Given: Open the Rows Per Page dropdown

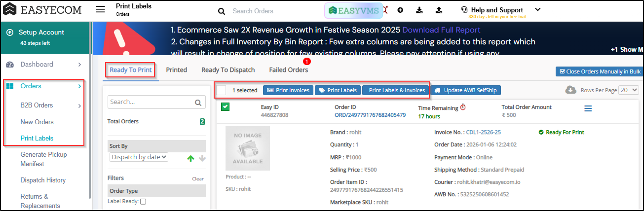Looking at the screenshot, I should coord(629,90).
